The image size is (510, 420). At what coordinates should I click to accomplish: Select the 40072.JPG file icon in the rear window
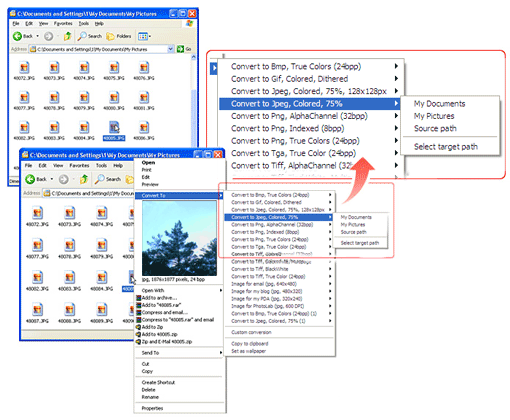[24, 68]
